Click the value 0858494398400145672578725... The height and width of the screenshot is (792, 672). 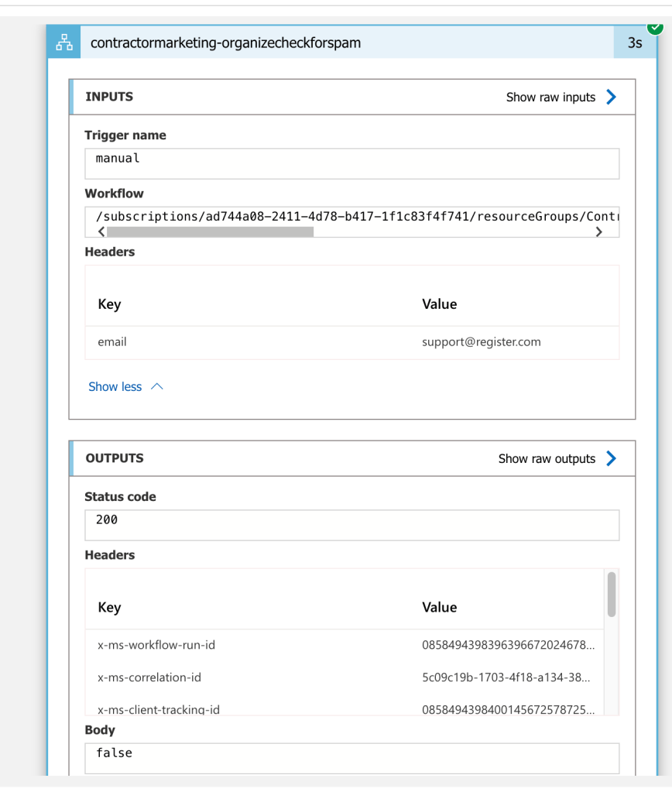pos(509,710)
